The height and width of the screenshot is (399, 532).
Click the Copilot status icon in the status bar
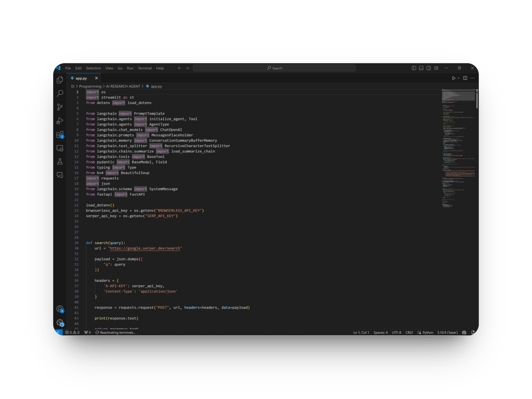tap(464, 332)
